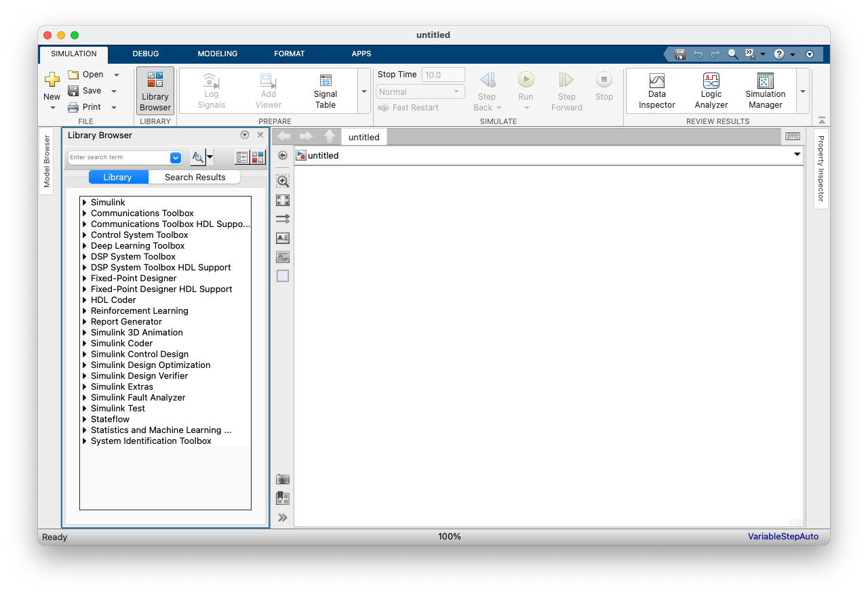Viewport: 868px width, 595px height.
Task: Click the viewmarks icon below the camera
Action: point(283,498)
